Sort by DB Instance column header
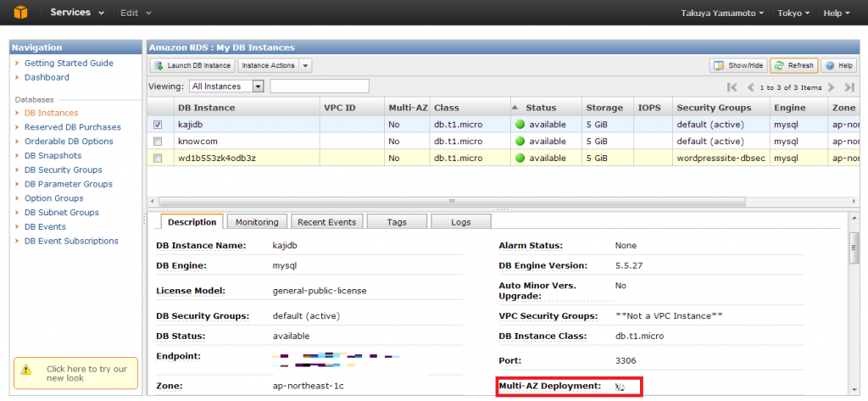The image size is (868, 401). [x=247, y=108]
